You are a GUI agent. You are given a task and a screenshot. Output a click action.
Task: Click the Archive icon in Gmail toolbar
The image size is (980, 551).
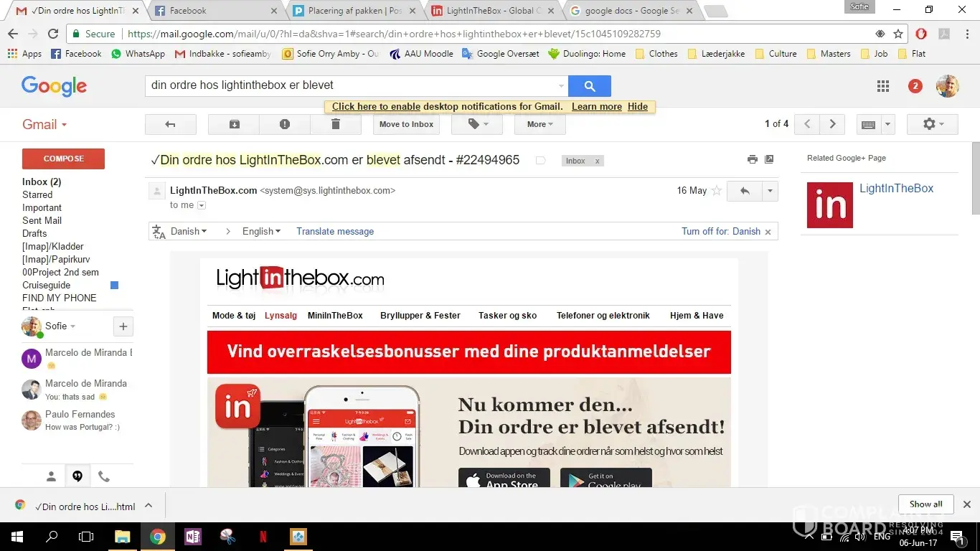coord(234,124)
